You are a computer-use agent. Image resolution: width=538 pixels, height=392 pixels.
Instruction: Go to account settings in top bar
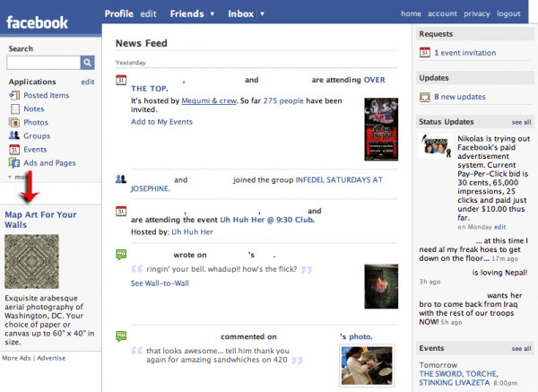coord(442,14)
